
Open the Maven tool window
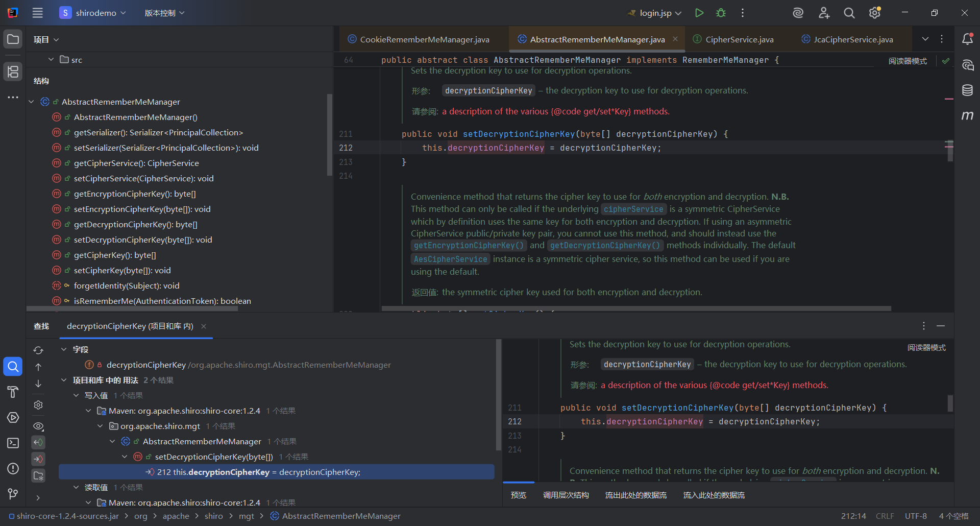point(967,116)
